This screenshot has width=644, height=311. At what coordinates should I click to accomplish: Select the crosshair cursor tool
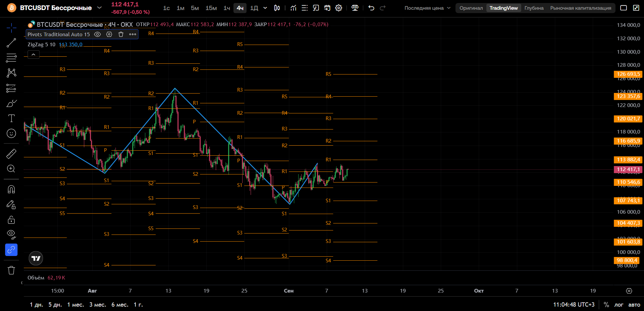pyautogui.click(x=11, y=28)
